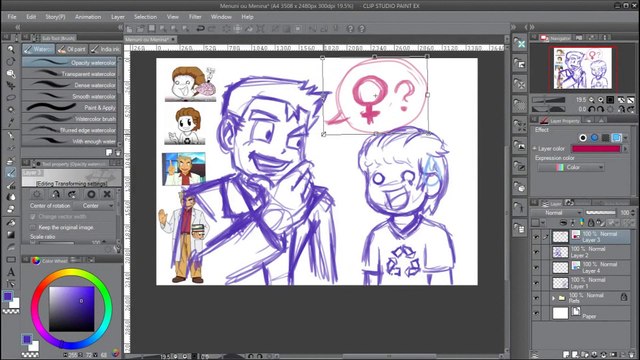The width and height of the screenshot is (640, 360).
Task: Click Navigator zoom out magnifier
Action: pos(592,100)
